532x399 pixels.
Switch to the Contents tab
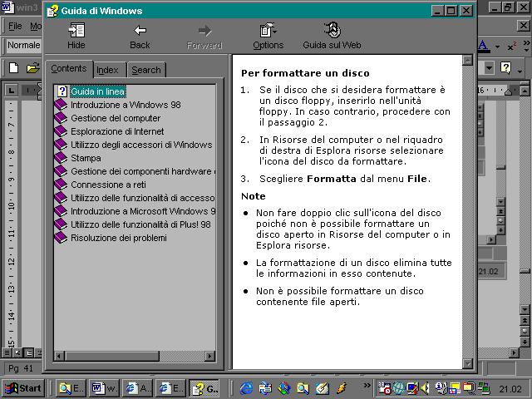69,68
